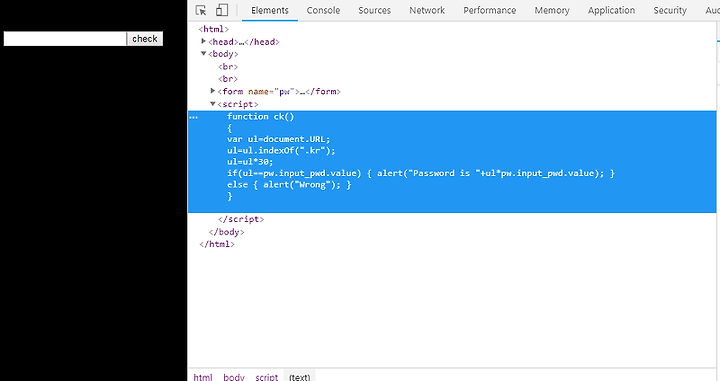Open the Elements tab

coord(270,10)
